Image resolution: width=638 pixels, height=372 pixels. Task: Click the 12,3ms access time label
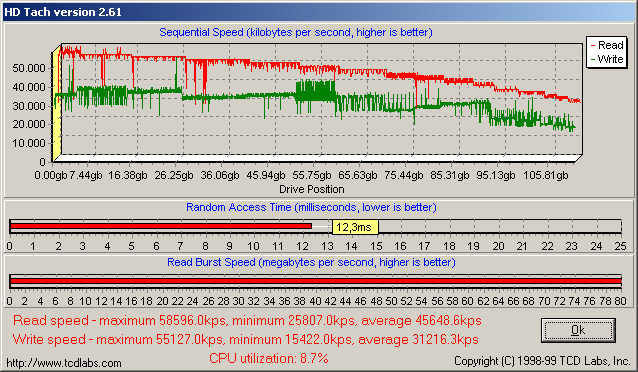pos(355,227)
